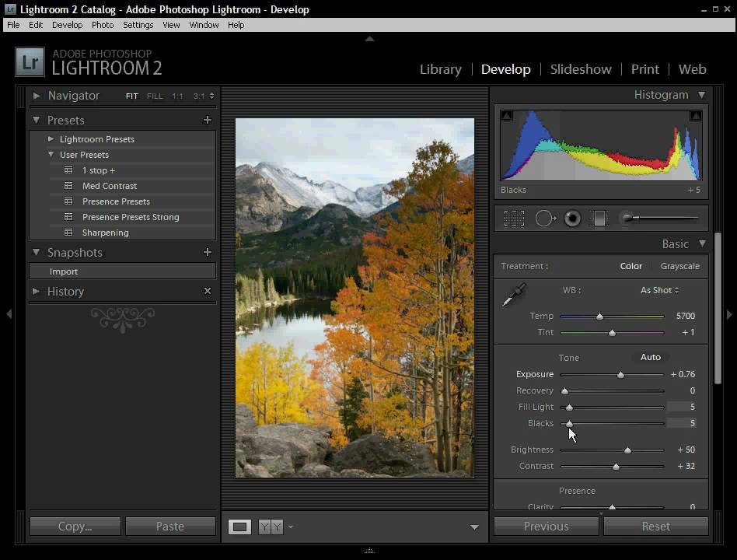This screenshot has height=560, width=737.
Task: Apply the Presence Presets Strong preset
Action: point(131,217)
